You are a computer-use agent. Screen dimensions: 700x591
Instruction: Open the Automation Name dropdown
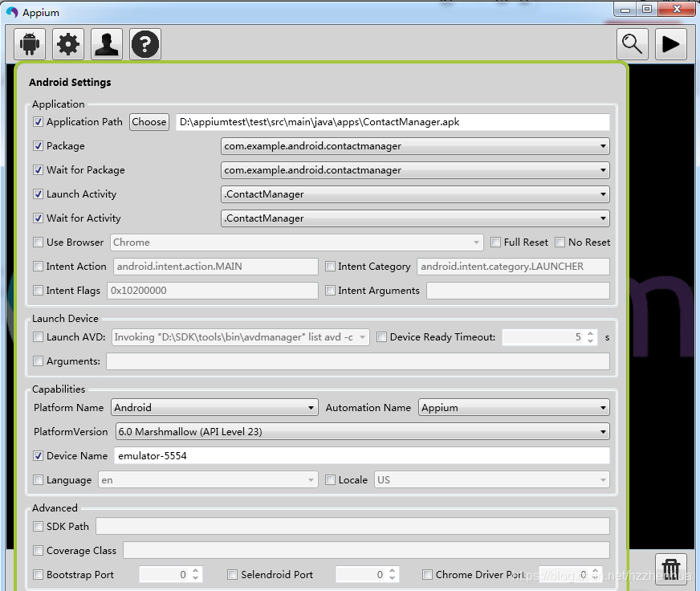(x=514, y=407)
